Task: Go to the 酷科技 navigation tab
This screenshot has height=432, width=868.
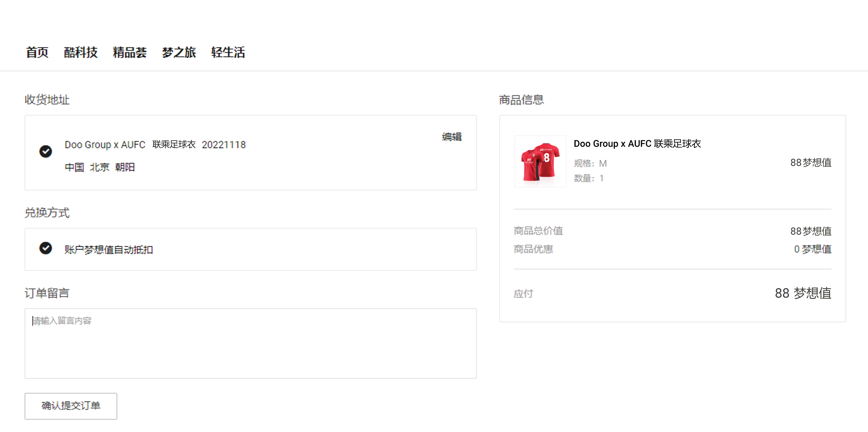Action: tap(81, 53)
